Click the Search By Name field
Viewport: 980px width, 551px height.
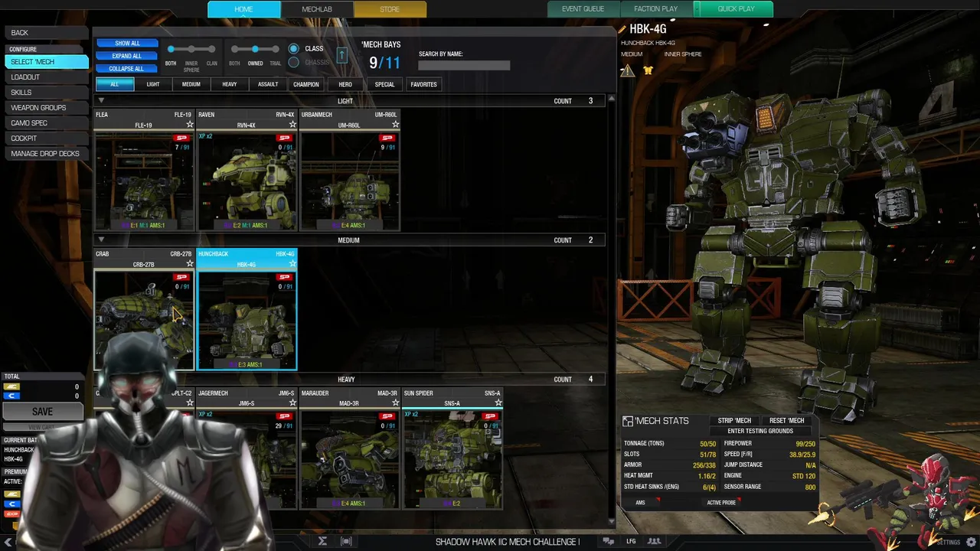point(464,65)
